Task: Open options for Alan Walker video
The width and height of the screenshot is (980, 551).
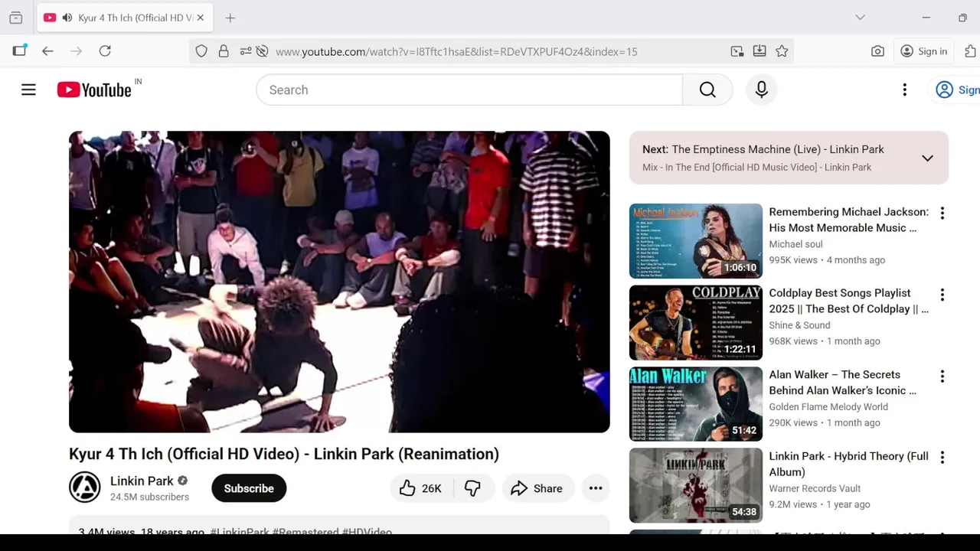Action: coord(942,377)
